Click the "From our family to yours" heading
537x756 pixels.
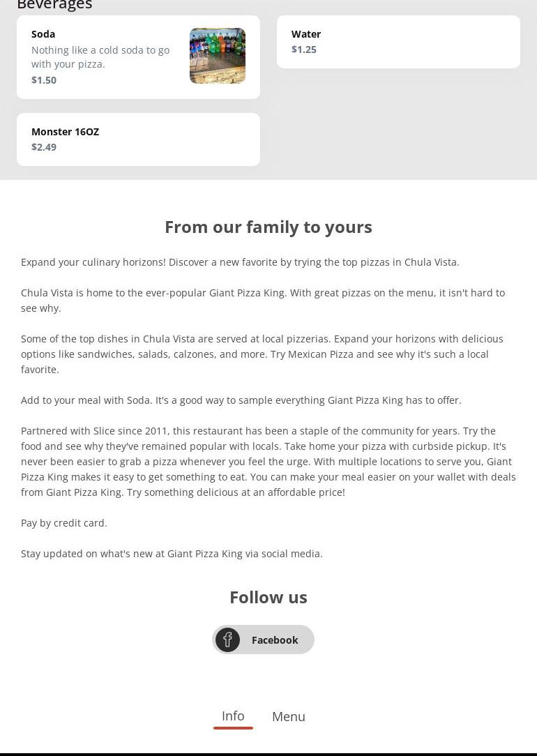coord(268,227)
